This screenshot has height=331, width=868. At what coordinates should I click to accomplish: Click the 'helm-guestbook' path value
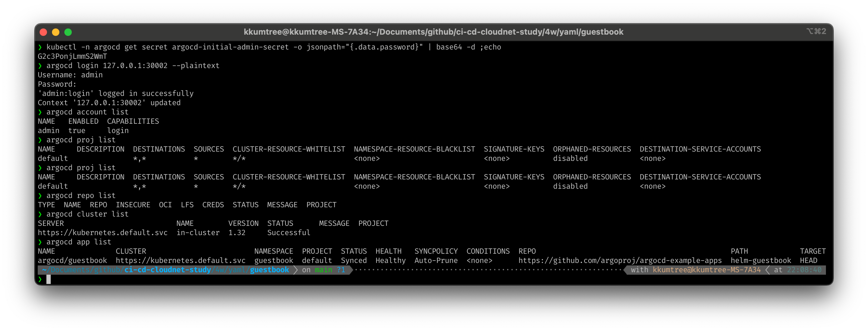coord(761,260)
